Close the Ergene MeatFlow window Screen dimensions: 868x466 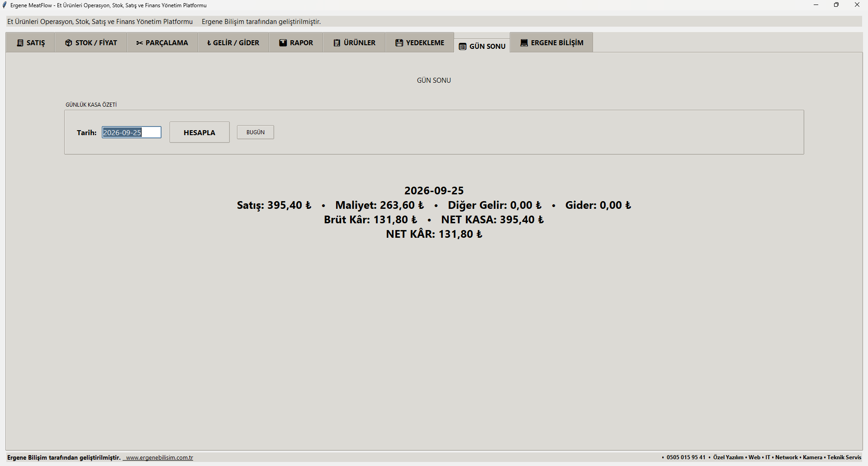tap(857, 5)
